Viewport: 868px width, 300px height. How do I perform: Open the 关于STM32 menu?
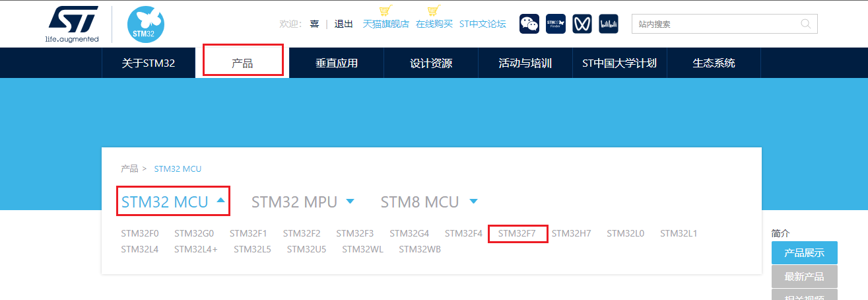tap(149, 63)
